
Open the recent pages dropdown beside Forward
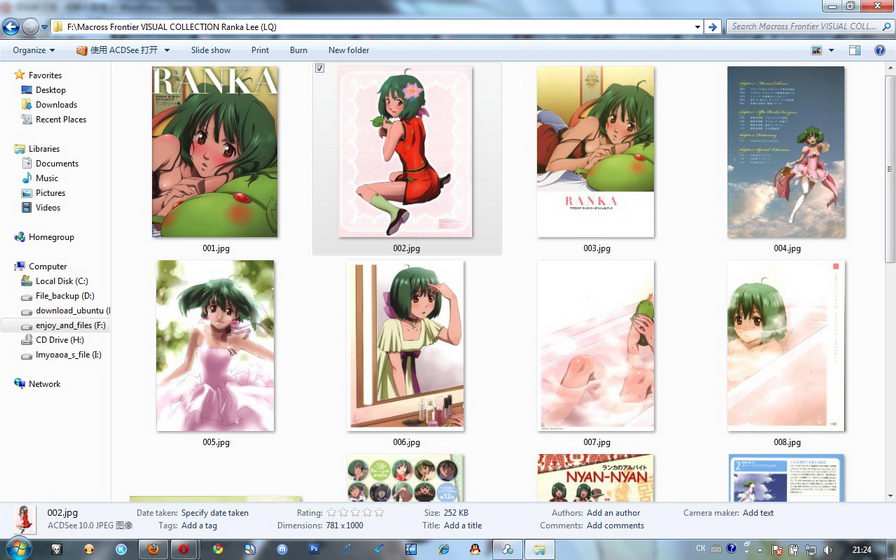45,27
